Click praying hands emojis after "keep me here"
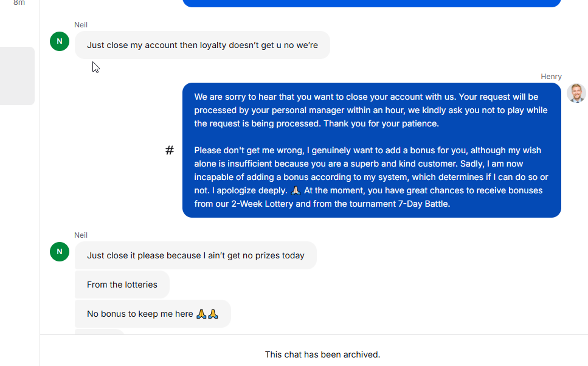The width and height of the screenshot is (588, 366). click(x=207, y=314)
